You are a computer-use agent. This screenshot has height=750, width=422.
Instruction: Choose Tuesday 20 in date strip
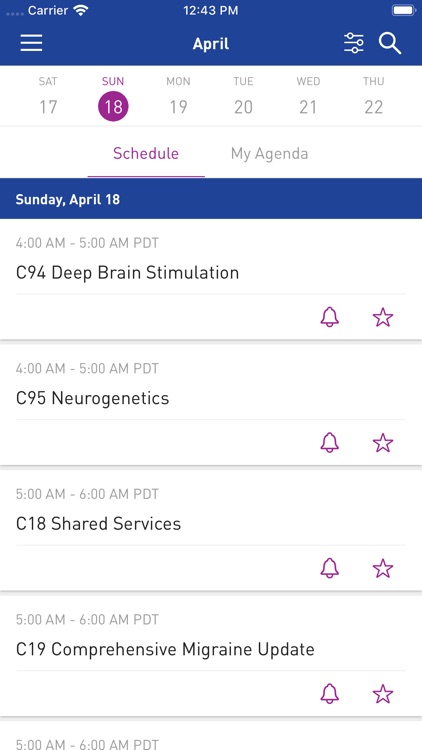(x=243, y=97)
